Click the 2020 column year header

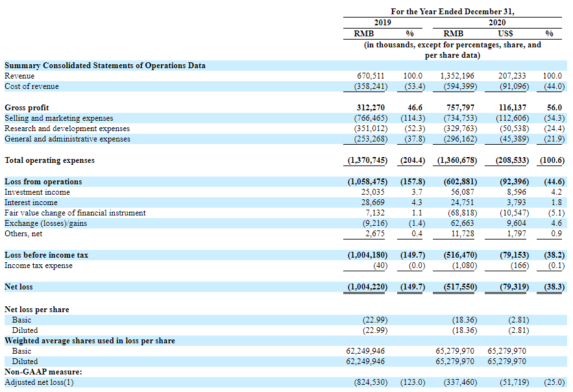[496, 22]
